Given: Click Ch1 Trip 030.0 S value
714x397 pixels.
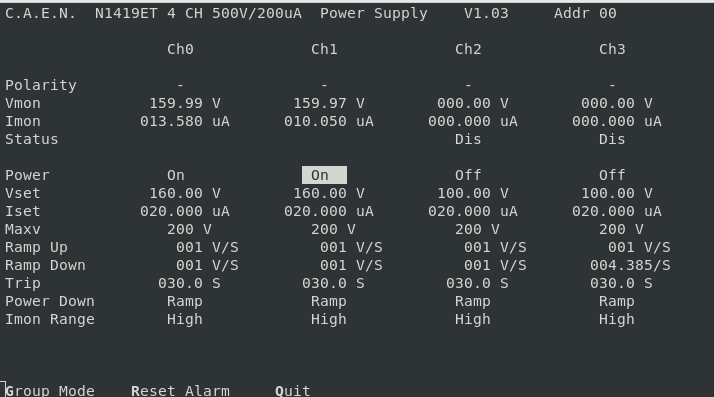Looking at the screenshot, I should (x=333, y=283).
